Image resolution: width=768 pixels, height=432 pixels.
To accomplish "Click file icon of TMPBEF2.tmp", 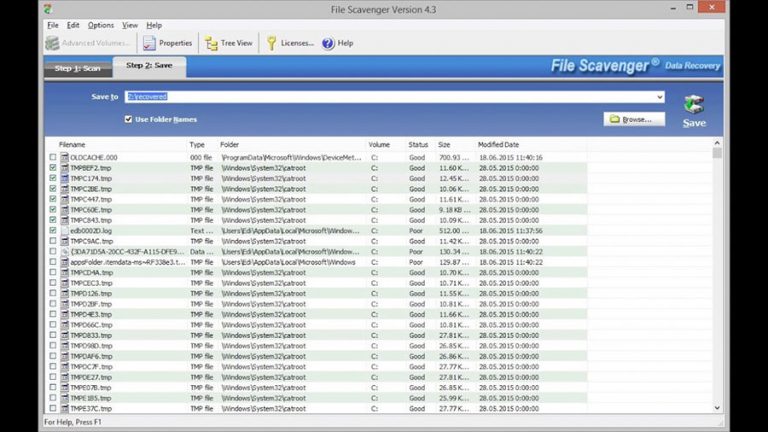I will coord(64,168).
